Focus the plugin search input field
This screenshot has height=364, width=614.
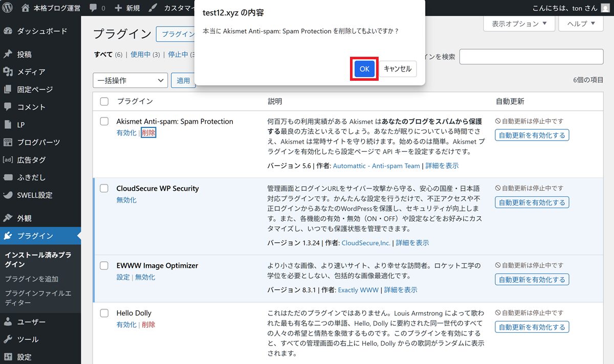(x=531, y=57)
